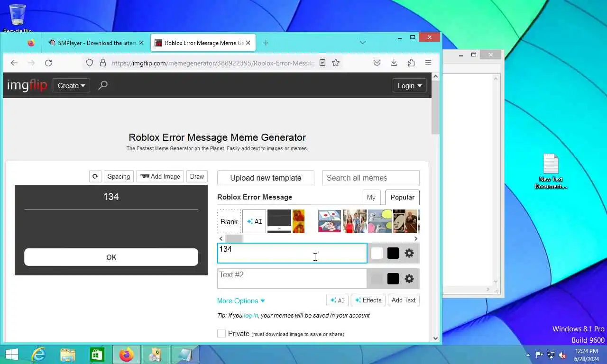607x364 pixels.
Task: Click the imgflip logo
Action: point(27,85)
